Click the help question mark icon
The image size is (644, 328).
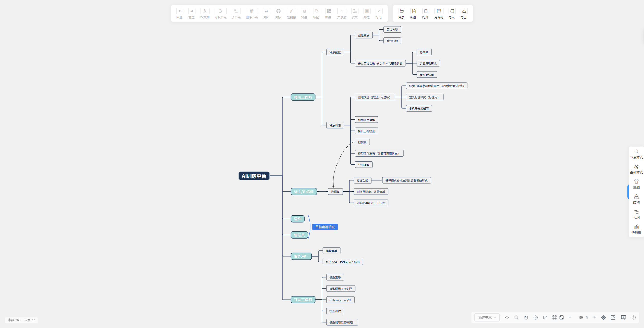tap(634, 317)
